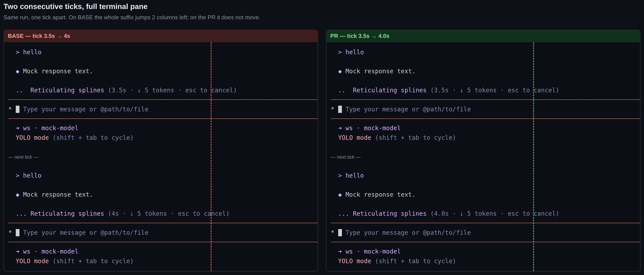
Task: Click the '(4s' elapsed time in BASE pane
Action: pos(114,214)
